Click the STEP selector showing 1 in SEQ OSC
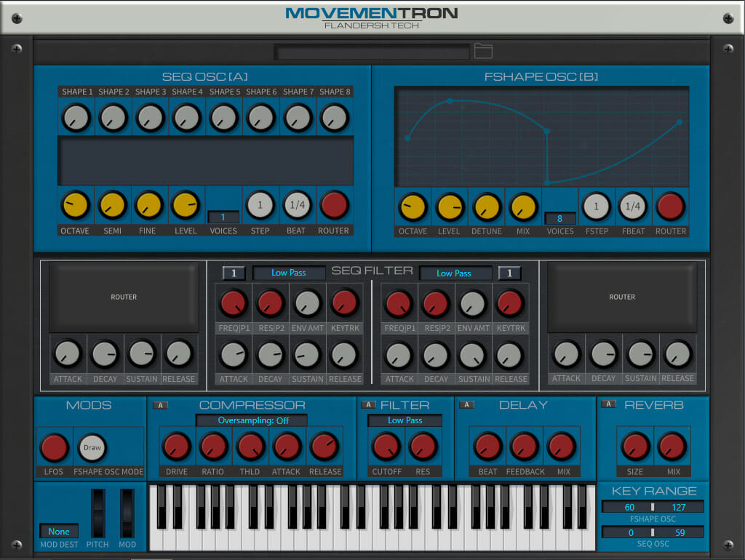745x560 pixels. tap(260, 205)
